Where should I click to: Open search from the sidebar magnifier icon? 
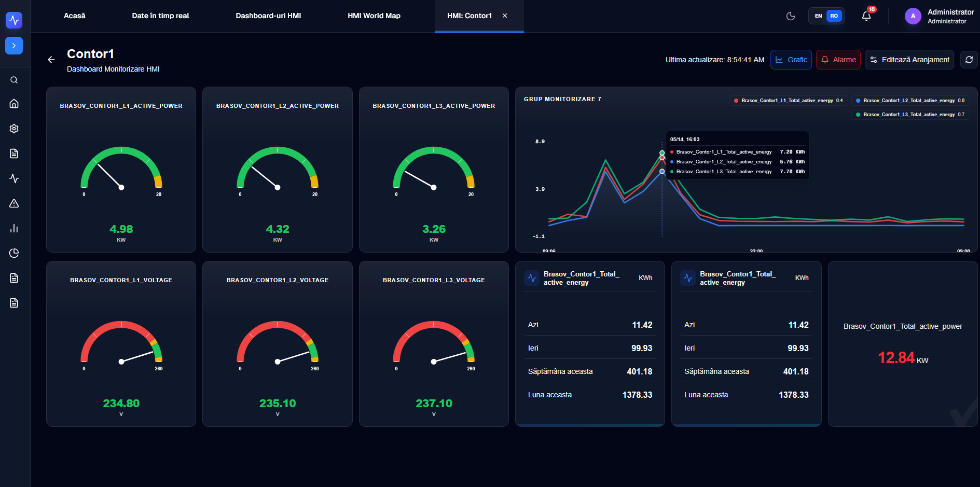(x=14, y=80)
